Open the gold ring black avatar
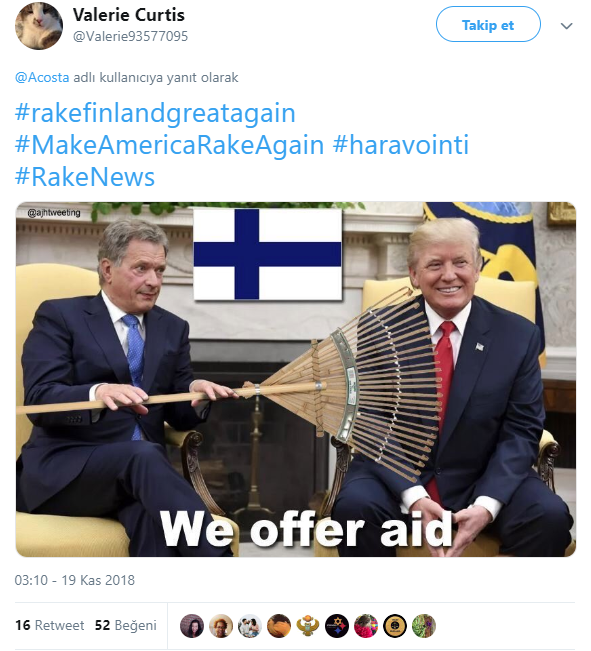 395,626
